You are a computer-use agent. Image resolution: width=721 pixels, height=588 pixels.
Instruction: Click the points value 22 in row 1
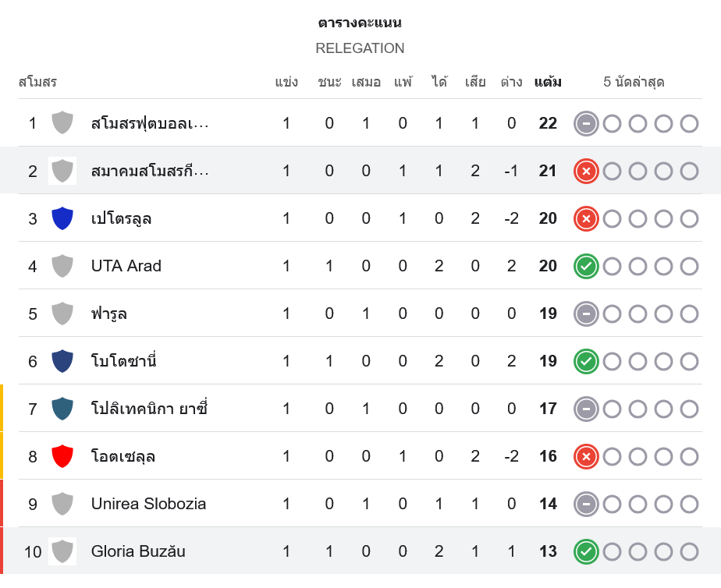pyautogui.click(x=548, y=123)
